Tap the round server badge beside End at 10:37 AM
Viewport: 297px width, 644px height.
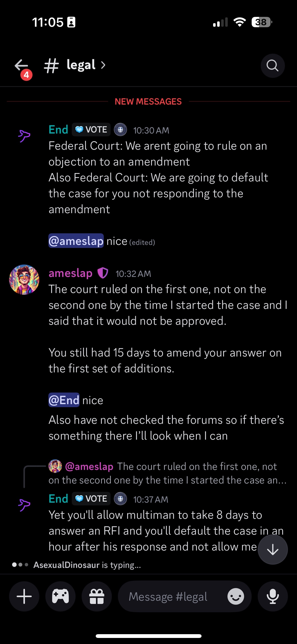pyautogui.click(x=120, y=499)
